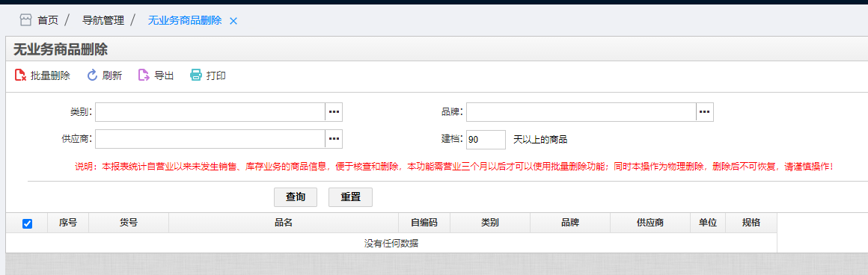Click the 导出 export icon
This screenshot has width=868, height=275.
tap(144, 75)
